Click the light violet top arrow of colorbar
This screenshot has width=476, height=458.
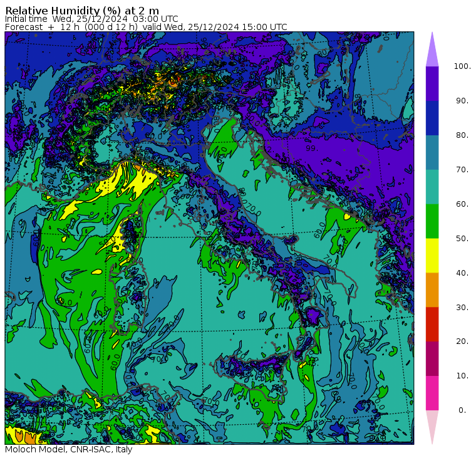tap(432, 51)
